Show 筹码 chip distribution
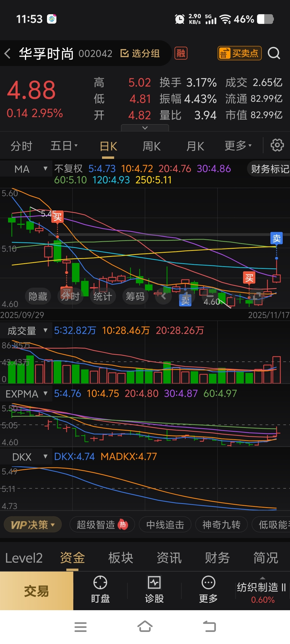 click(x=135, y=296)
